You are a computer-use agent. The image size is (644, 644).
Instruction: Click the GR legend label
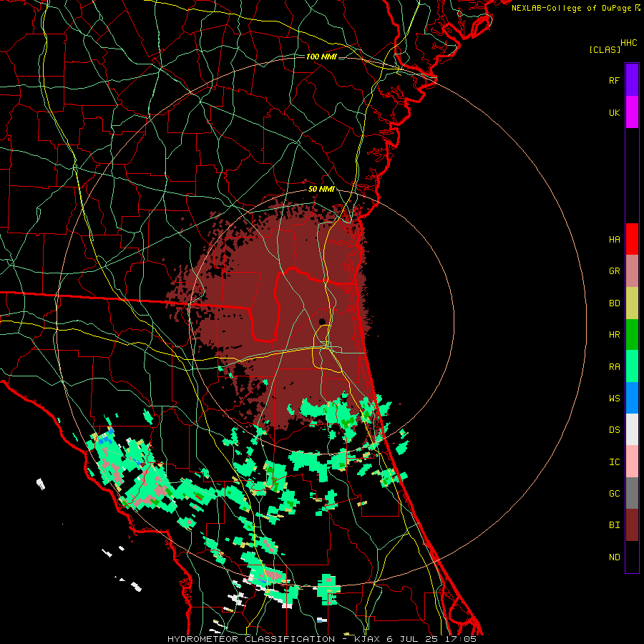tap(614, 271)
